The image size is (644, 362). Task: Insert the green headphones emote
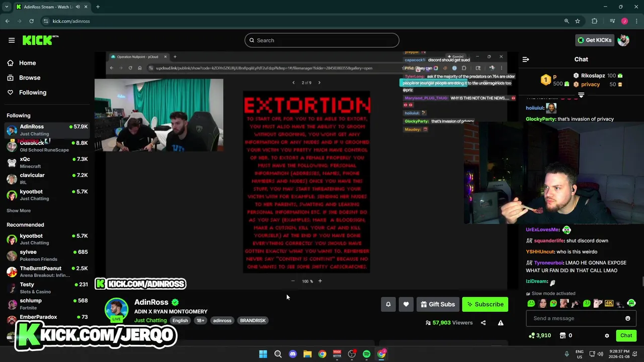pos(631,303)
